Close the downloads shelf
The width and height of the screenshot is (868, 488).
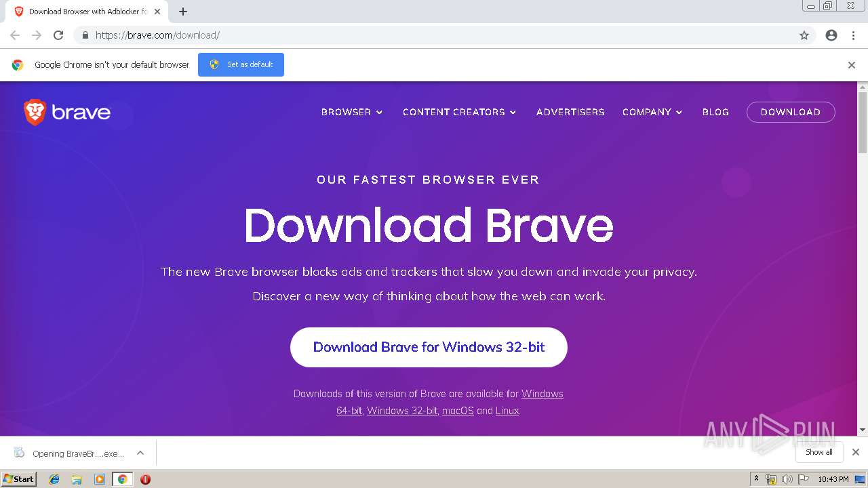click(856, 452)
